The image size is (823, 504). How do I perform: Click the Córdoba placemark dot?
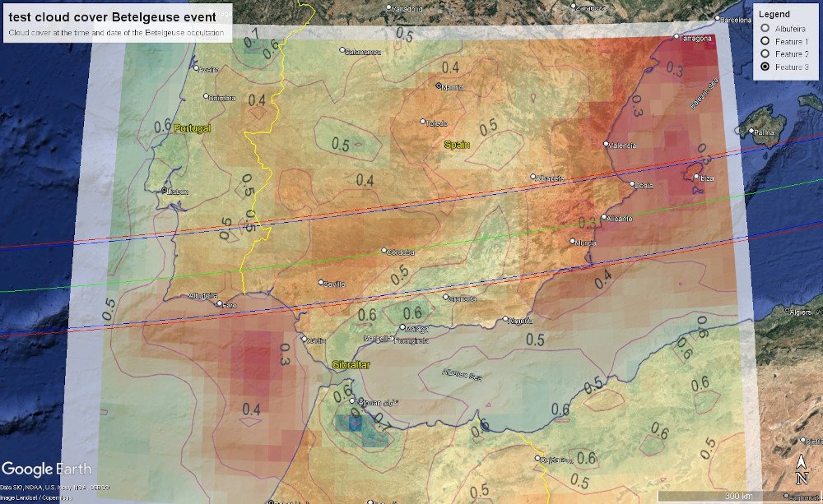click(384, 251)
